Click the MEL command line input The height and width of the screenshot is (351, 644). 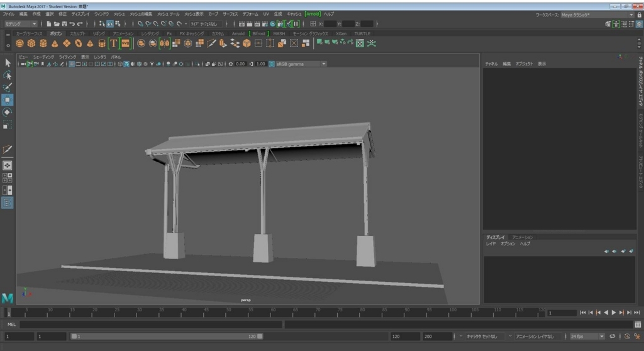pos(151,325)
